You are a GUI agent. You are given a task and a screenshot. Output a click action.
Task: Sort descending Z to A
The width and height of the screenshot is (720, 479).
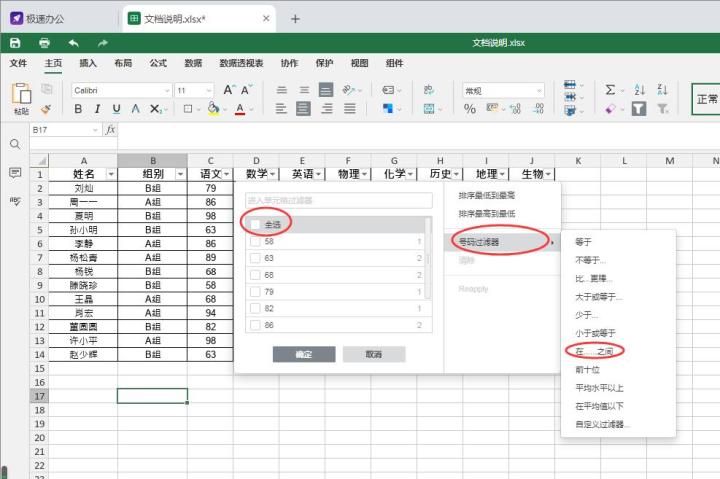pos(663,90)
